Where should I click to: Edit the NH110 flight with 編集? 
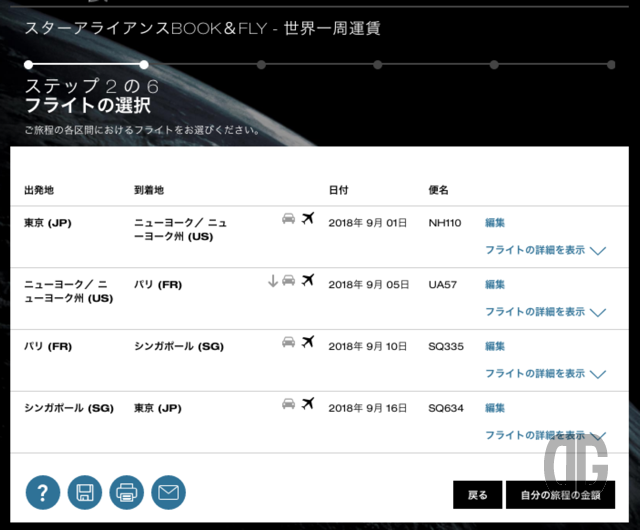click(x=495, y=223)
